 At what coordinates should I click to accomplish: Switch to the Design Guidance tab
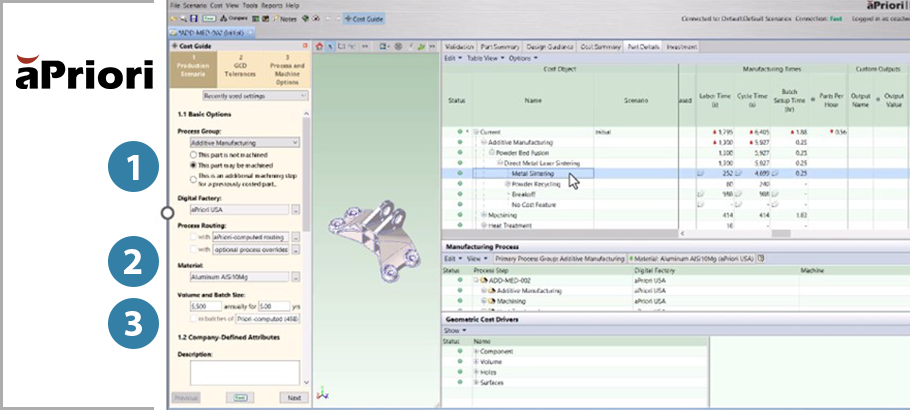550,46
